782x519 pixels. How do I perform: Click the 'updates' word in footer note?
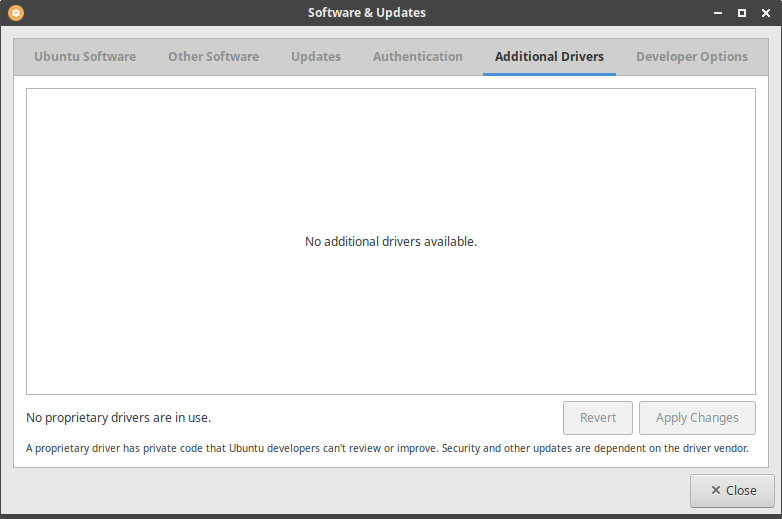tap(552, 449)
